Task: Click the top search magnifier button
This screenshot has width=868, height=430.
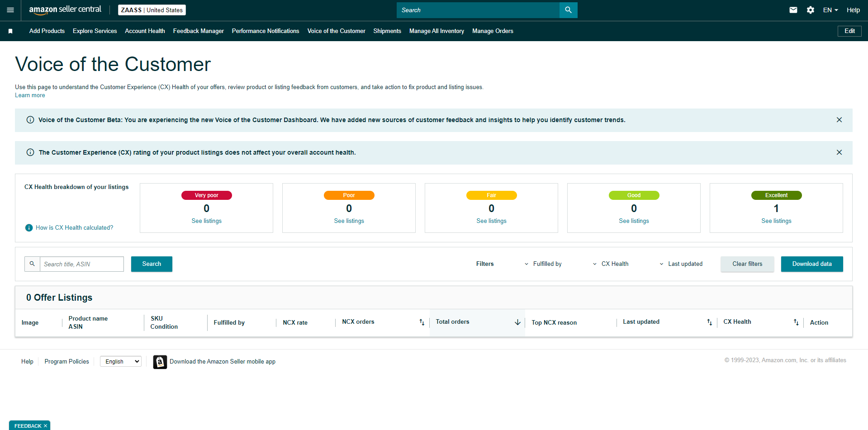Action: tap(568, 10)
